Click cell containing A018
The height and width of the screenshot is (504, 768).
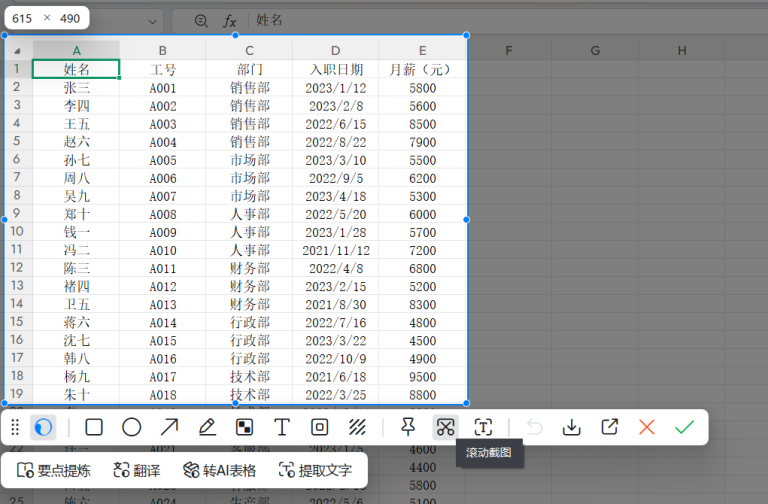(x=163, y=395)
